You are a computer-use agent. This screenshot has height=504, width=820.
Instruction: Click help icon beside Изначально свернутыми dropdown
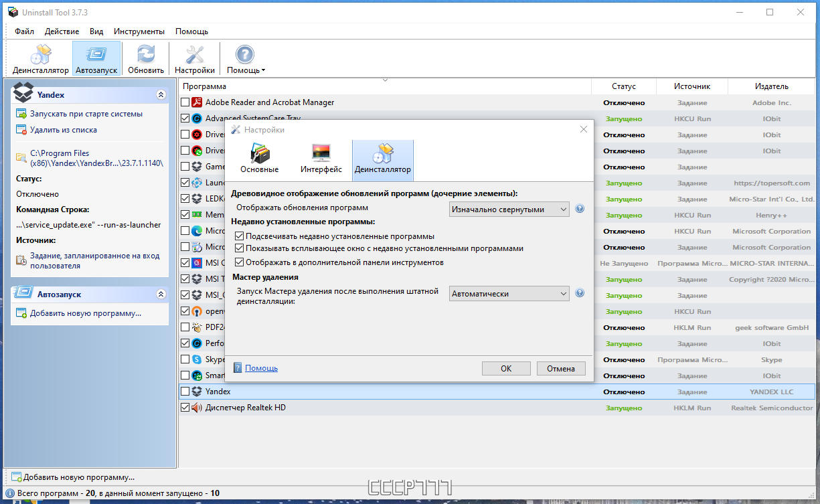(x=580, y=209)
